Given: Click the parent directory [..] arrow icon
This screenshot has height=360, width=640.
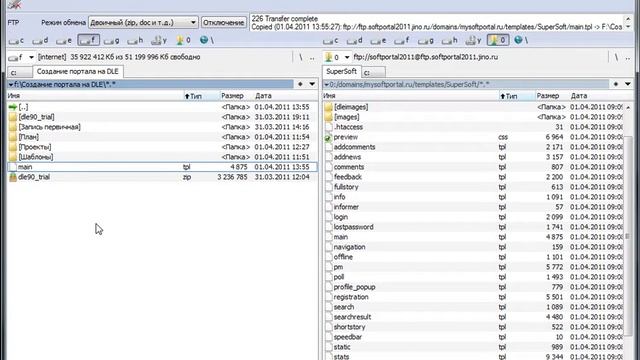Looking at the screenshot, I should pyautogui.click(x=13, y=107).
